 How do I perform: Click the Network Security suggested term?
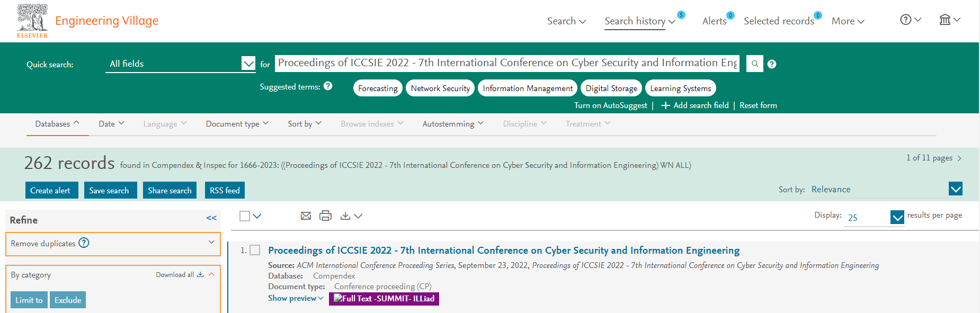(x=440, y=88)
